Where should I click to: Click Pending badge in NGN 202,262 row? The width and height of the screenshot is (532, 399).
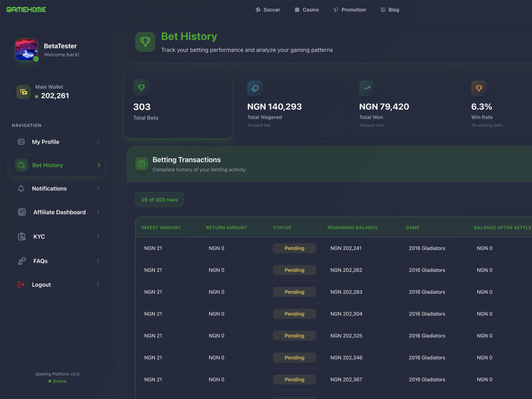pos(294,270)
